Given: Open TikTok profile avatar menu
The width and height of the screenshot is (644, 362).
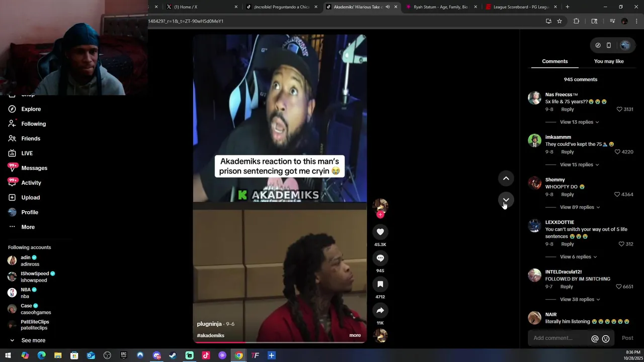Looking at the screenshot, I should coord(625,45).
